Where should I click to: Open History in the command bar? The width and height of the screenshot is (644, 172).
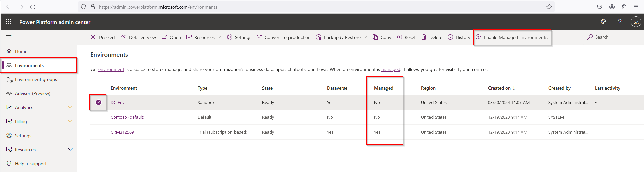tap(459, 37)
